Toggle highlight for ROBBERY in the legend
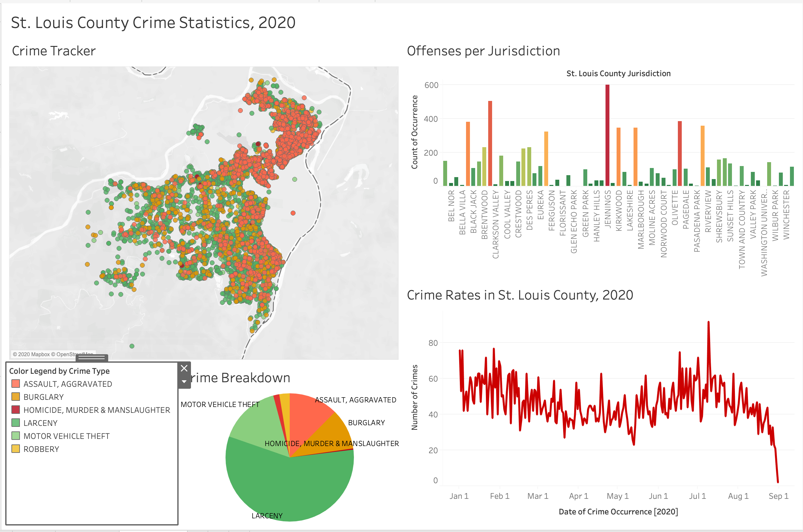This screenshot has width=803, height=532. 41,449
